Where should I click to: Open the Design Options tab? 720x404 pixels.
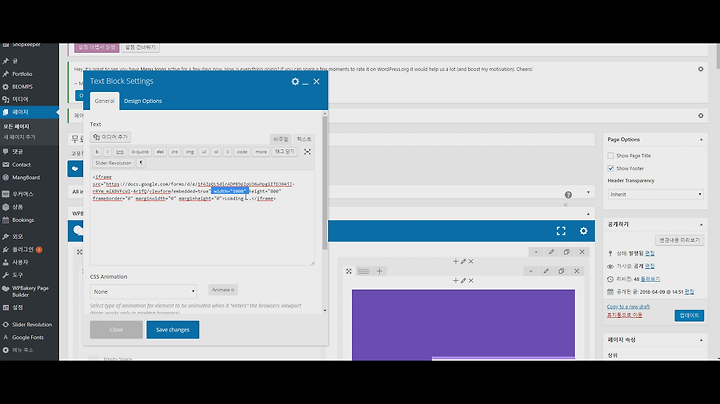143,101
